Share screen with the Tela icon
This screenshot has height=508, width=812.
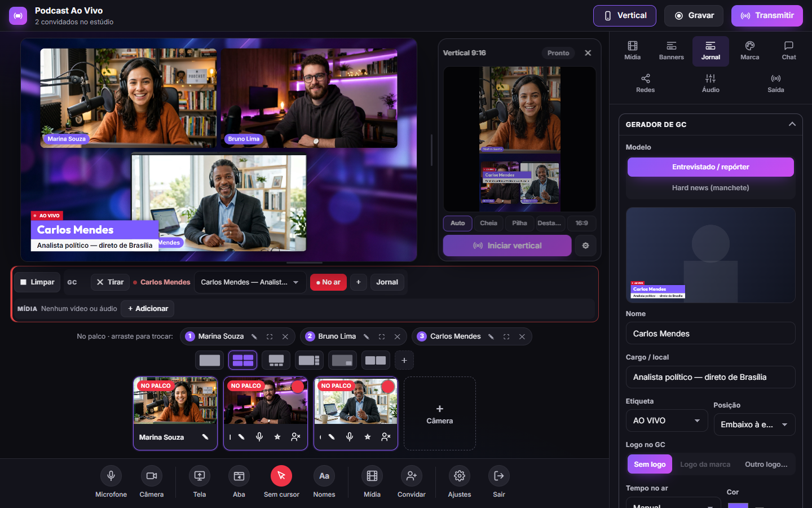coord(200,476)
